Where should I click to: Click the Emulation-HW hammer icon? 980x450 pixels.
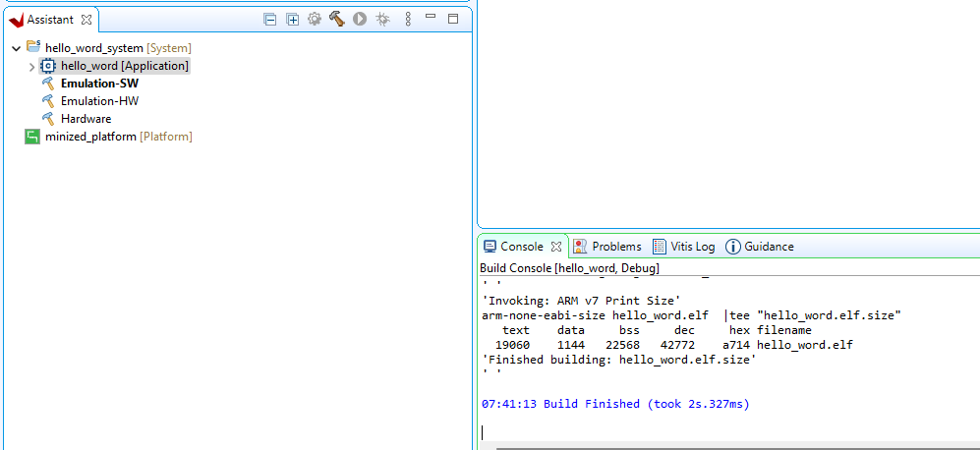(x=48, y=100)
